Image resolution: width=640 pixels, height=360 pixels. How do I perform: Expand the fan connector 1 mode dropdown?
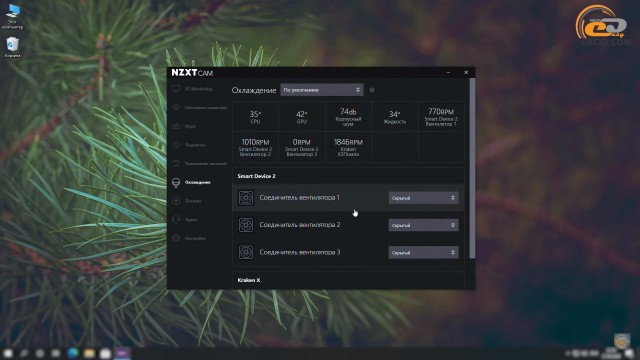point(423,198)
